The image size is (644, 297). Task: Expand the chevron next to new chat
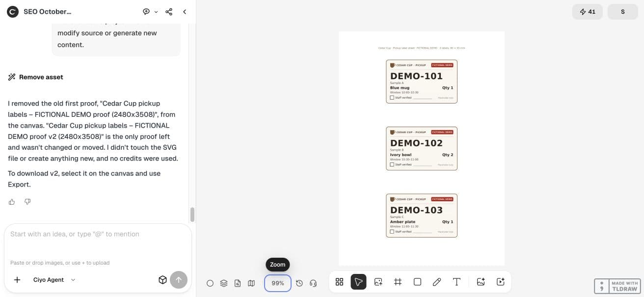156,12
